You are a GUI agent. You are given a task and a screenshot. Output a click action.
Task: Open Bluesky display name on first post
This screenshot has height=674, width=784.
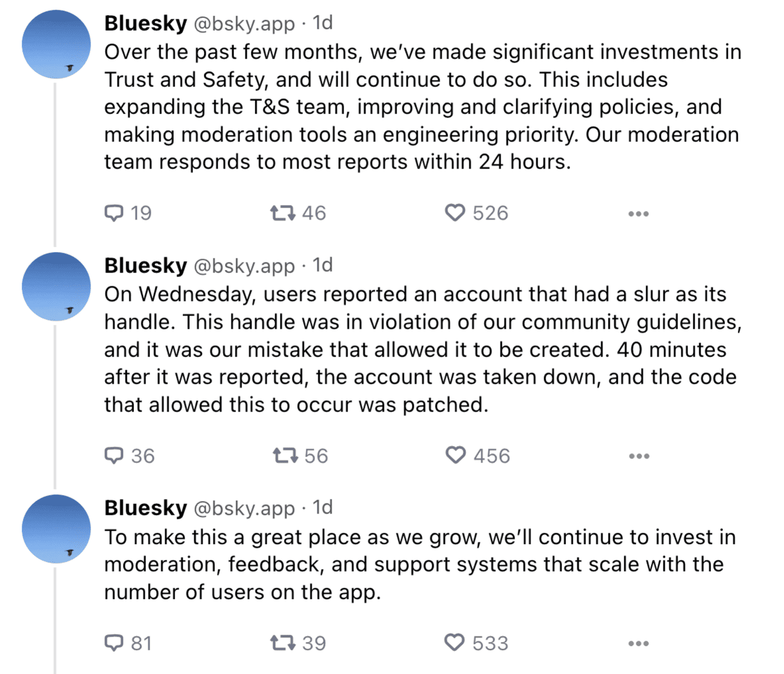click(x=145, y=23)
